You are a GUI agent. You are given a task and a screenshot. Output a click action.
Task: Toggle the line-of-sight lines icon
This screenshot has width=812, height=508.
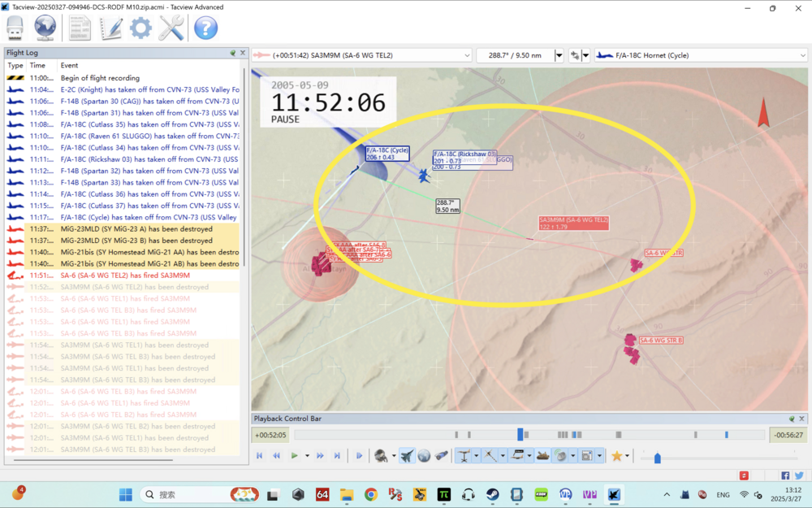tap(490, 456)
